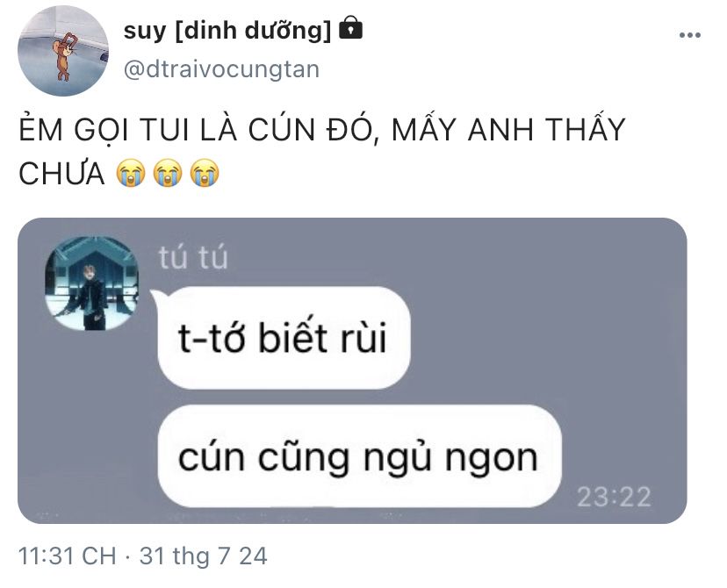Click tú tú's chat profile picture
The image size is (727, 588).
coord(92,283)
